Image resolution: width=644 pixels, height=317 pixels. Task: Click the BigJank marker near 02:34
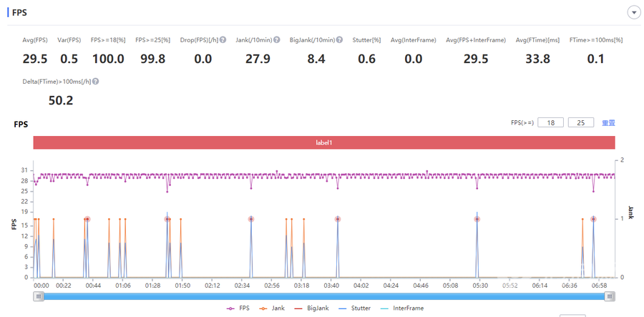[x=251, y=219]
